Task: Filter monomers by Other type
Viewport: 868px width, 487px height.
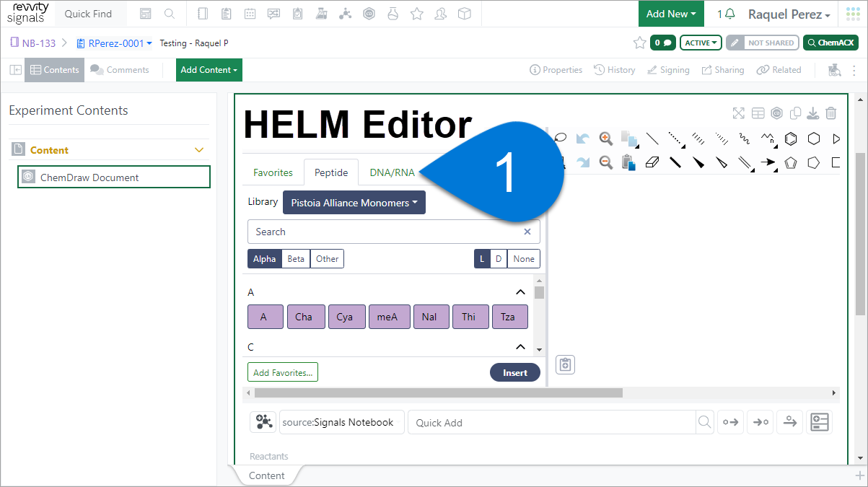Action: pyautogui.click(x=327, y=259)
